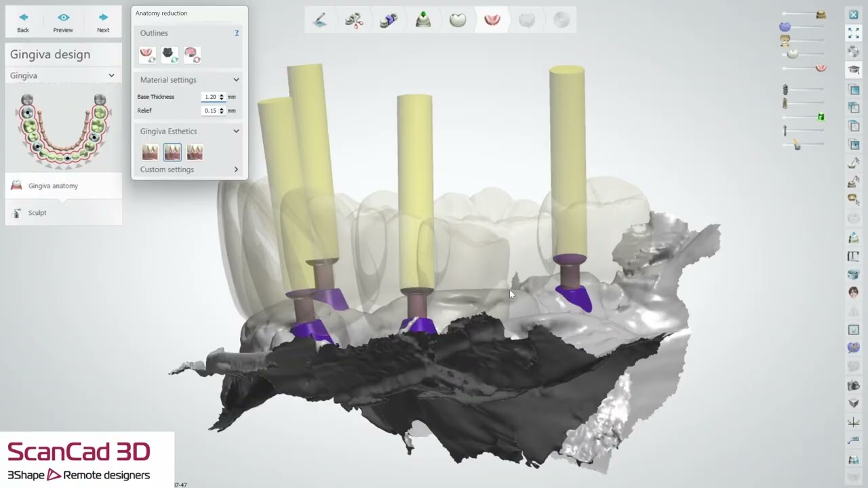This screenshot has width=868, height=488.
Task: Open the caliper measurement icon
Action: click(854, 256)
